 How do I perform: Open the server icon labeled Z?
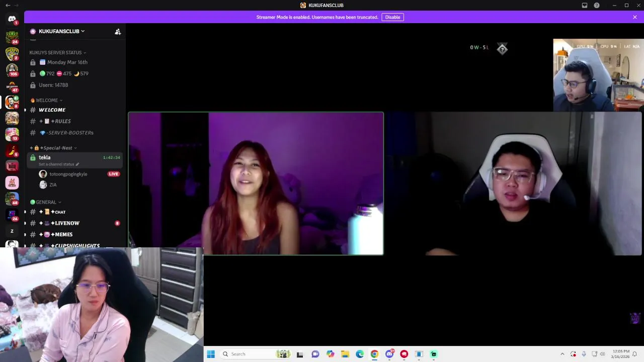pyautogui.click(x=12, y=231)
